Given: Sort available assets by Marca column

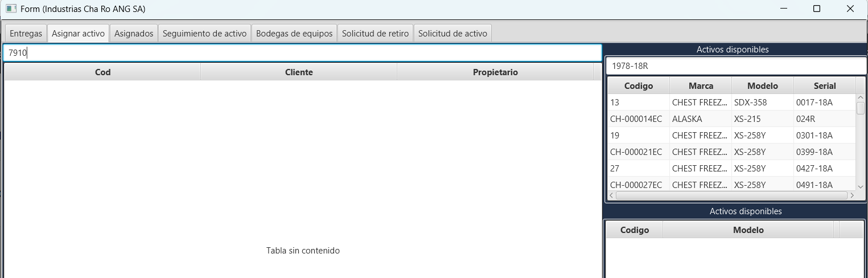Looking at the screenshot, I should (701, 86).
